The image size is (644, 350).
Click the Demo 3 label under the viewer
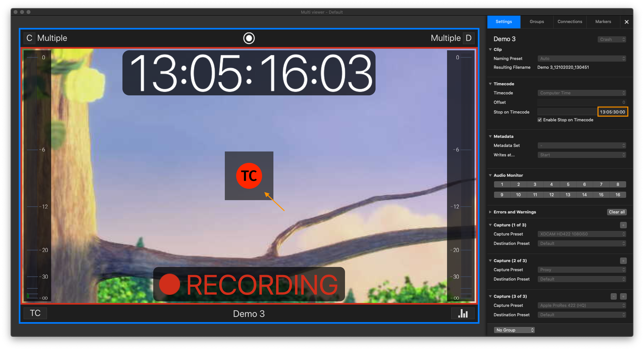click(x=249, y=314)
